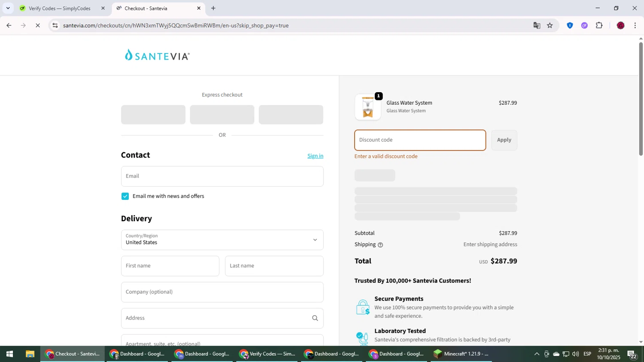The image size is (644, 362).
Task: Open the Bitwarden shield extension
Action: tap(570, 25)
